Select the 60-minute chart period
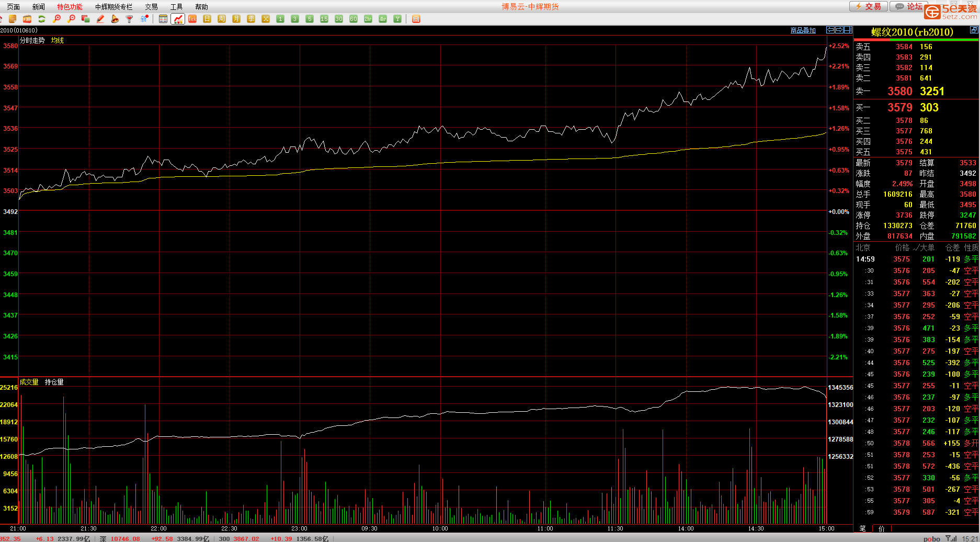 coord(354,19)
